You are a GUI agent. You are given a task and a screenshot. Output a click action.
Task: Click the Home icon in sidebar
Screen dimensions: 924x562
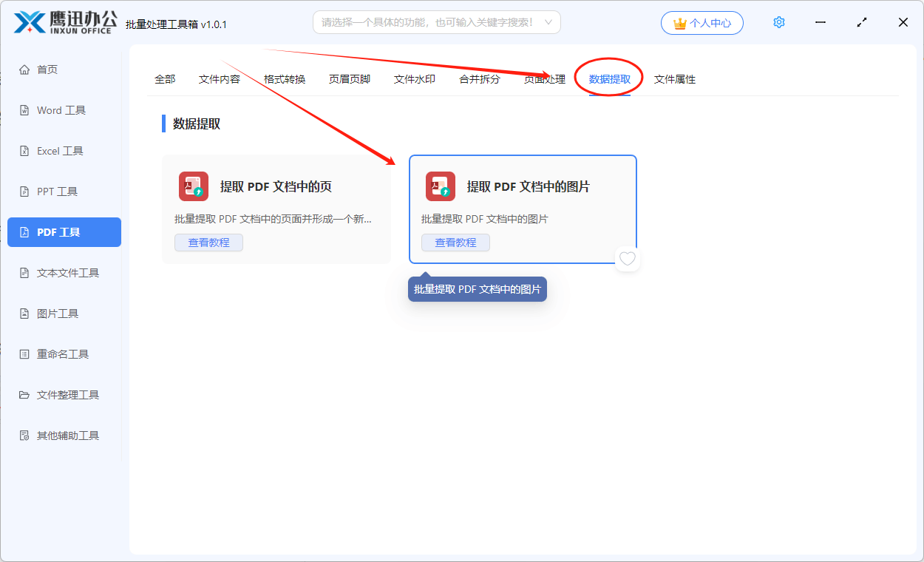(x=24, y=70)
